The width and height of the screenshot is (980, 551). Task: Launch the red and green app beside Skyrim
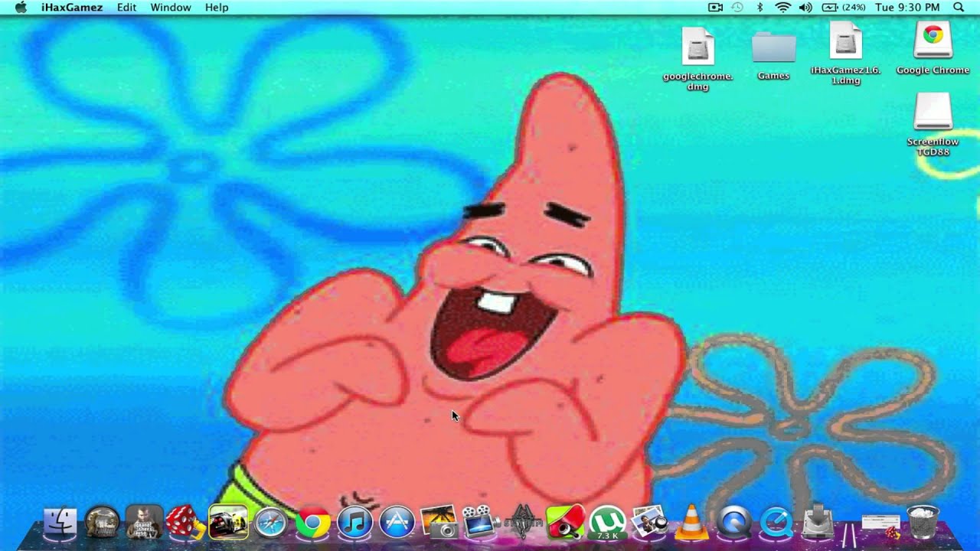[565, 523]
